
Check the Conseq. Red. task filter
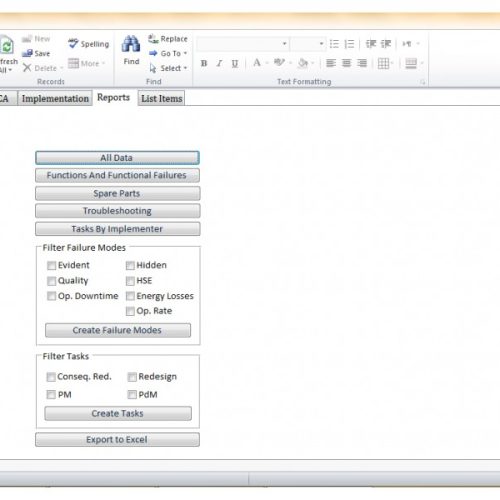pos(51,377)
